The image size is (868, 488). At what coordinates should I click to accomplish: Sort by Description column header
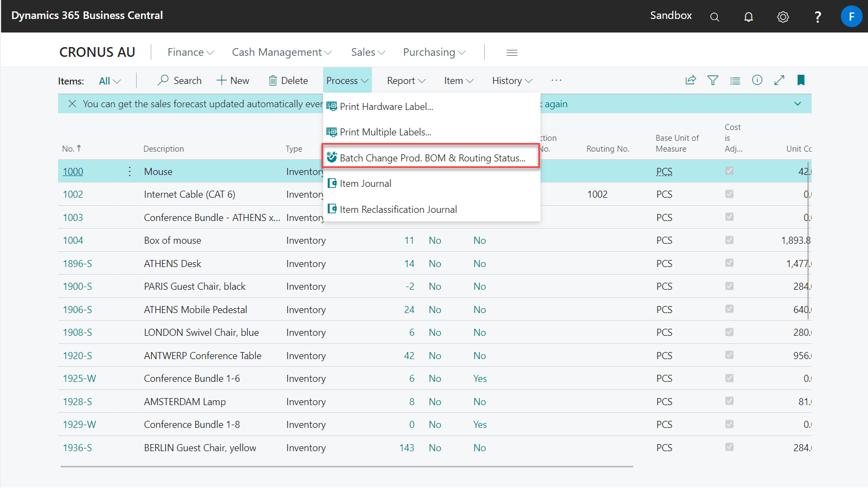pyautogui.click(x=164, y=149)
